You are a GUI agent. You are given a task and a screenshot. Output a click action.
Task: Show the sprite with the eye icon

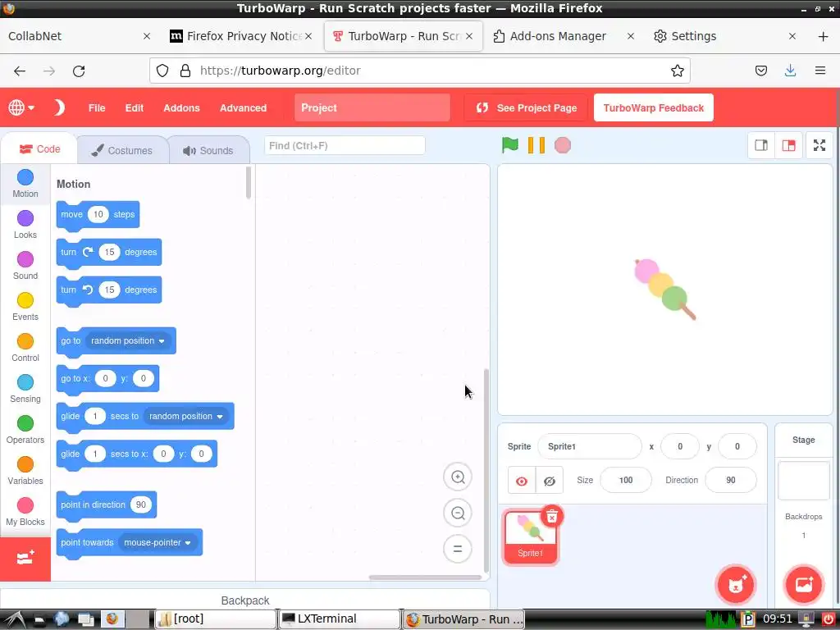tap(521, 481)
